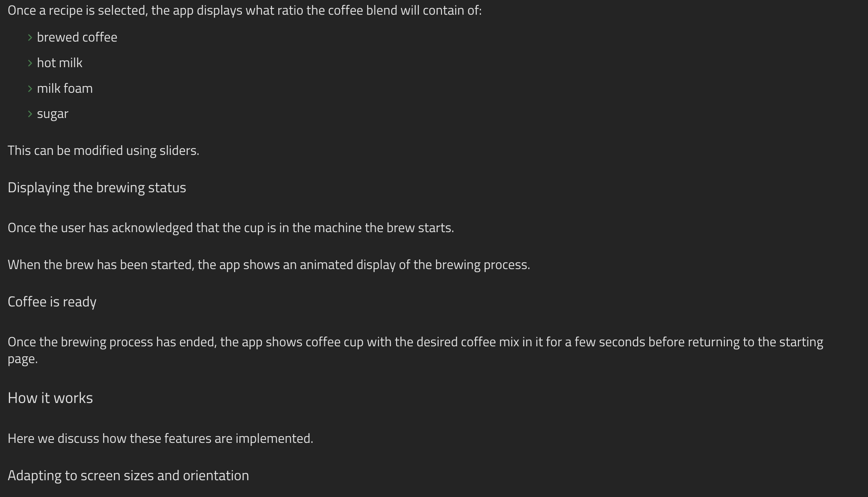Image resolution: width=868 pixels, height=497 pixels.
Task: Click the 'How it works' heading
Action: 50,398
